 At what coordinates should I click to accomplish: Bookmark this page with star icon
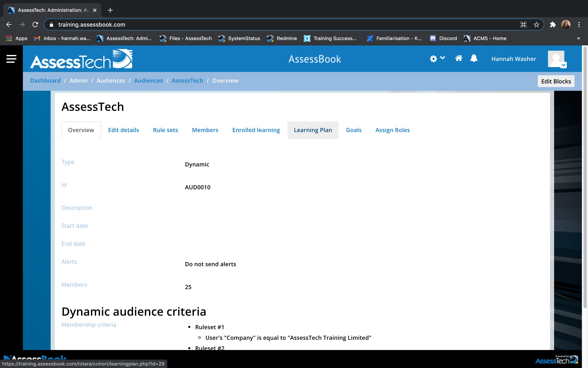click(x=537, y=25)
